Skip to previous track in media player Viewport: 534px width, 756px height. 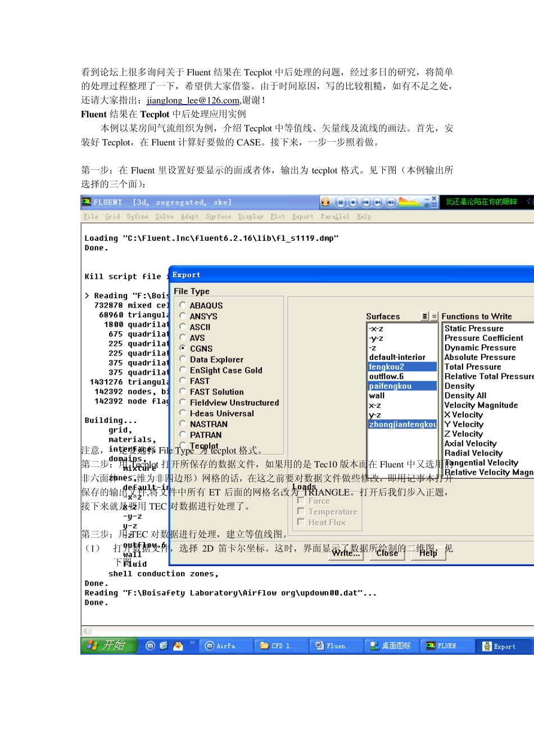[x=366, y=202]
